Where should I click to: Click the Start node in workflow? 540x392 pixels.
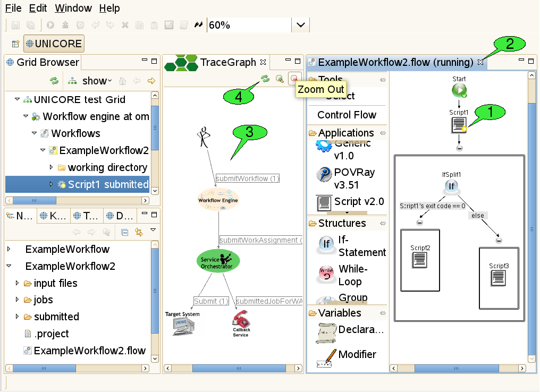pyautogui.click(x=459, y=91)
